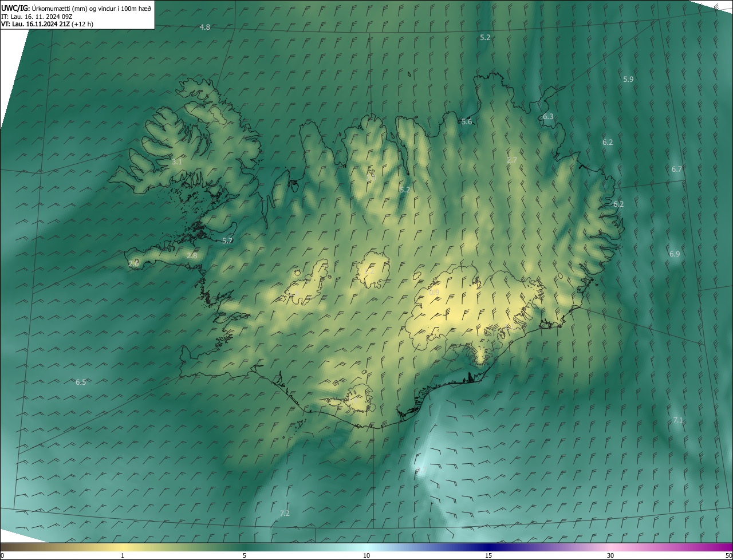733x560 pixels.
Task: Click the 5.9 value on the map
Action: pyautogui.click(x=628, y=79)
